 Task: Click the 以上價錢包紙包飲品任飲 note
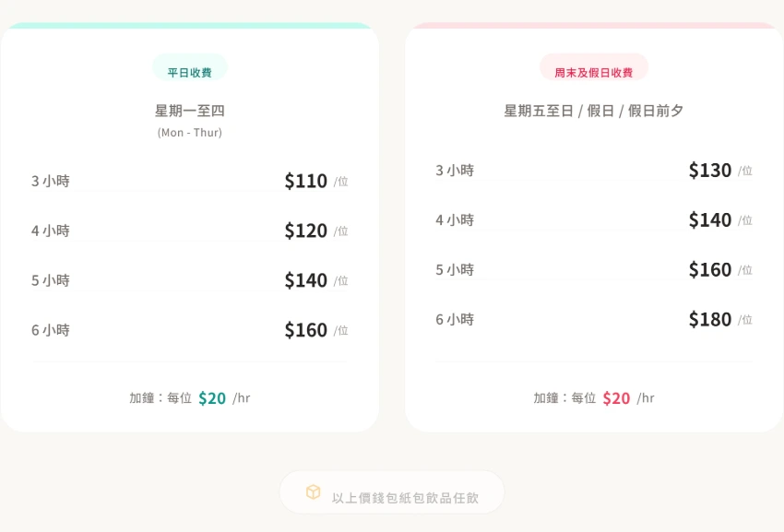click(405, 498)
